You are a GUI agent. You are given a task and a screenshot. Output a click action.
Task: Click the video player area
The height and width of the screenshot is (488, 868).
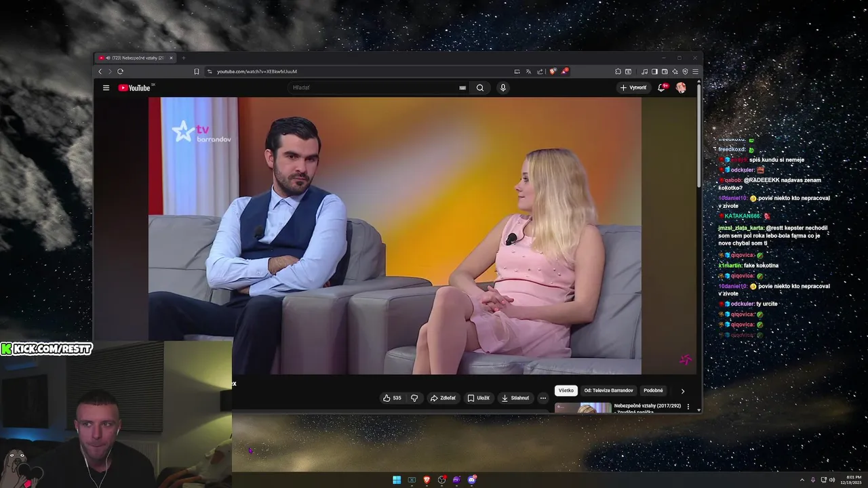(395, 236)
